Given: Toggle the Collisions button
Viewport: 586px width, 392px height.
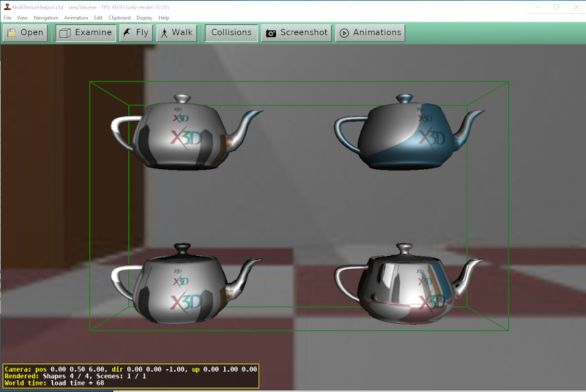Looking at the screenshot, I should (231, 33).
